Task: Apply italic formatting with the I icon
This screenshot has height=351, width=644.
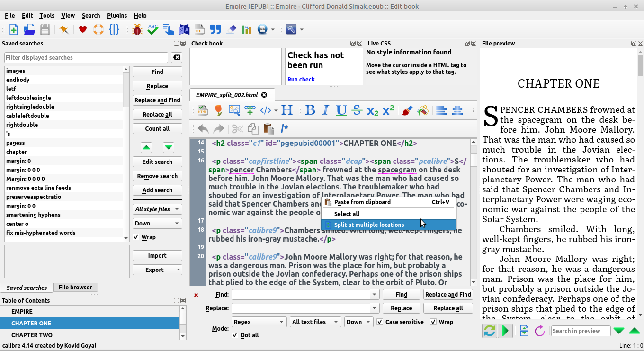Action: click(325, 110)
